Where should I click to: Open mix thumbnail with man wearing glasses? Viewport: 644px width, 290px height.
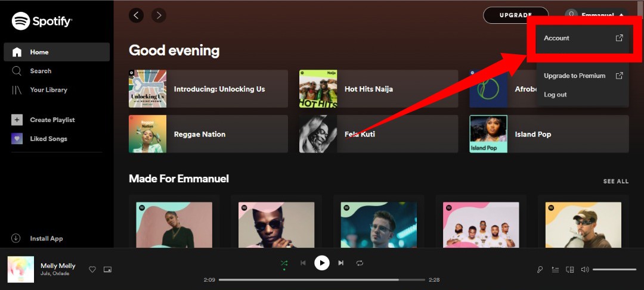[x=379, y=224]
